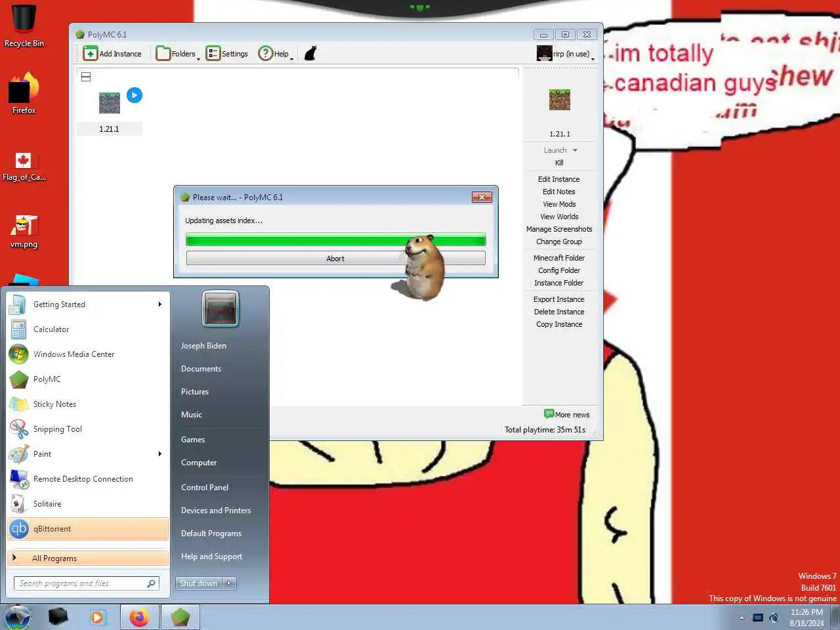Launch Paint from the Start menu
Screen dimensions: 840x630
[x=87, y=454]
